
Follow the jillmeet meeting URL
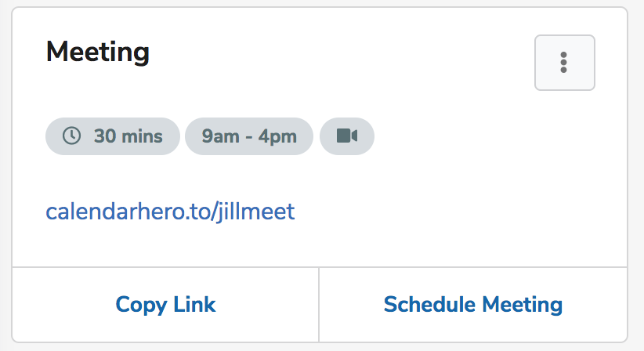[170, 212]
